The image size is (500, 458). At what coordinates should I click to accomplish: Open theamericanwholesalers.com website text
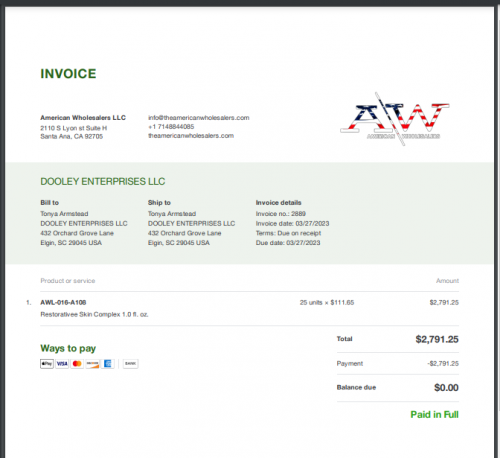click(191, 136)
